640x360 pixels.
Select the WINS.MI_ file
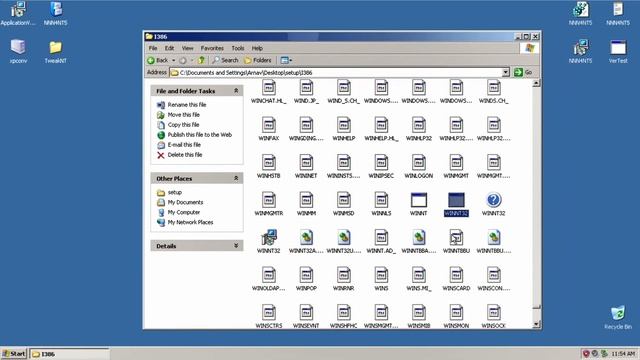pyautogui.click(x=419, y=275)
